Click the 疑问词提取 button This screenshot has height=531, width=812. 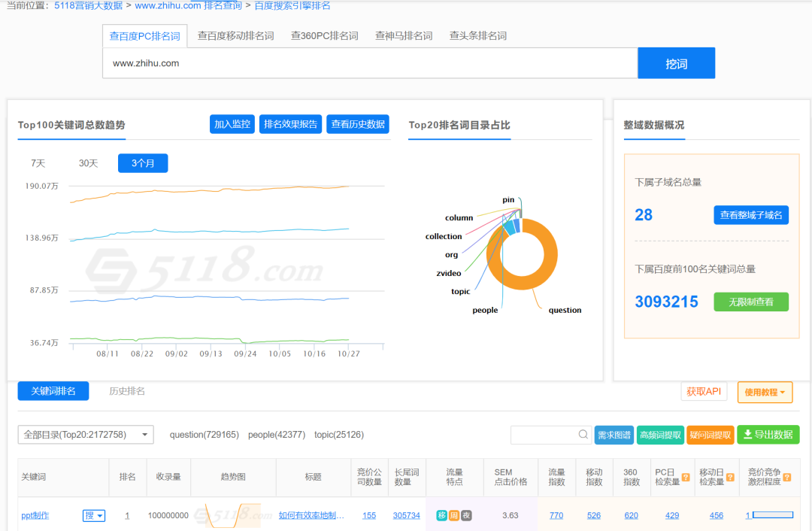pyautogui.click(x=710, y=435)
